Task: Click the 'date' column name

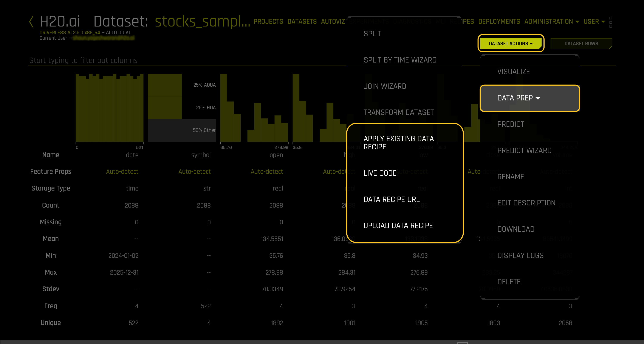Action: tap(132, 155)
